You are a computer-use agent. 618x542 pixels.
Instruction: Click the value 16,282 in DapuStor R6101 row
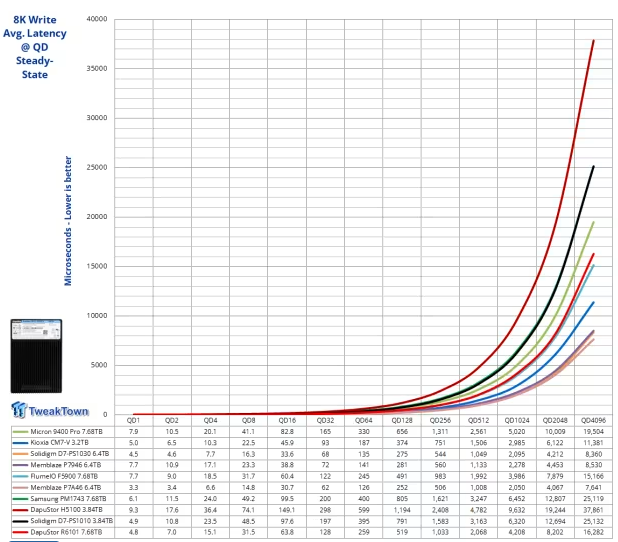[x=593, y=532]
